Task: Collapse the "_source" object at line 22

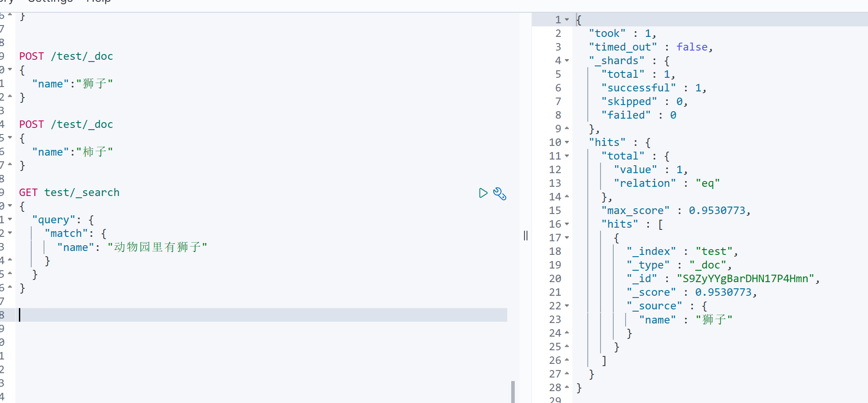Action: 567,306
